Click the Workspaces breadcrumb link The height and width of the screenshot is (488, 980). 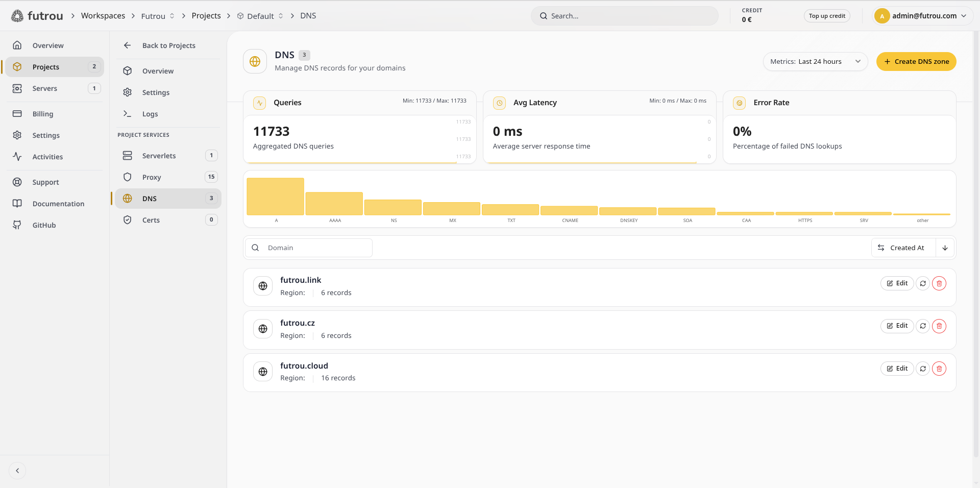pyautogui.click(x=103, y=16)
